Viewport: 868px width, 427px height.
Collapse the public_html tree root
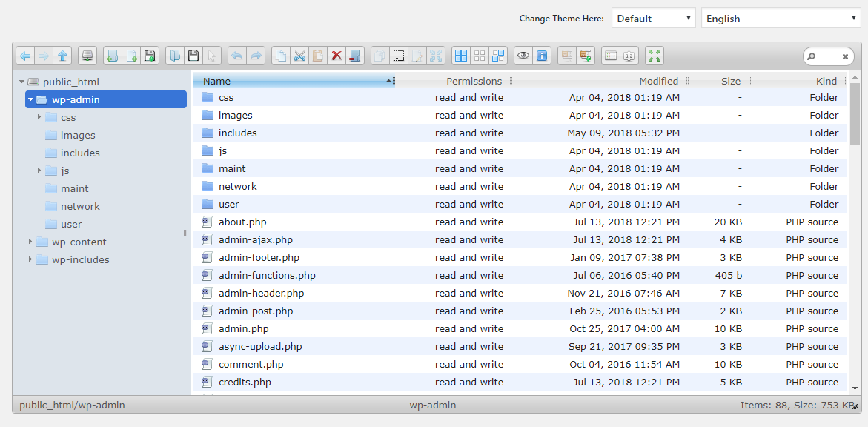(21, 82)
